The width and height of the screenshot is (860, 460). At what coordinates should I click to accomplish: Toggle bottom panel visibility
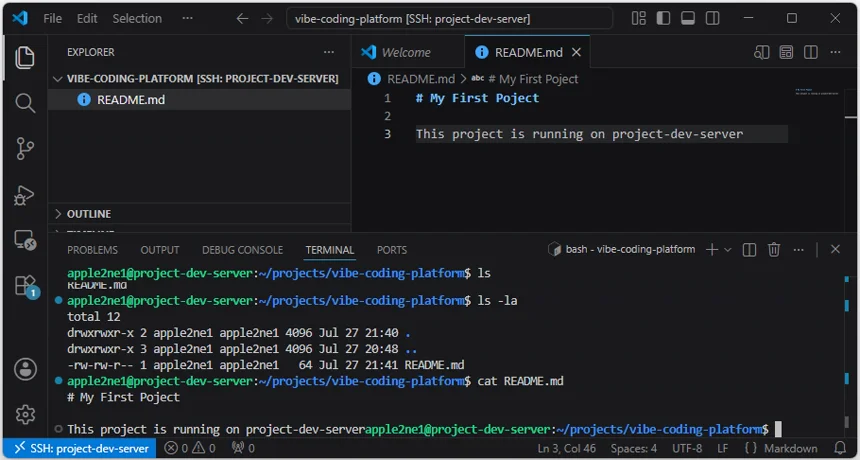[688, 18]
